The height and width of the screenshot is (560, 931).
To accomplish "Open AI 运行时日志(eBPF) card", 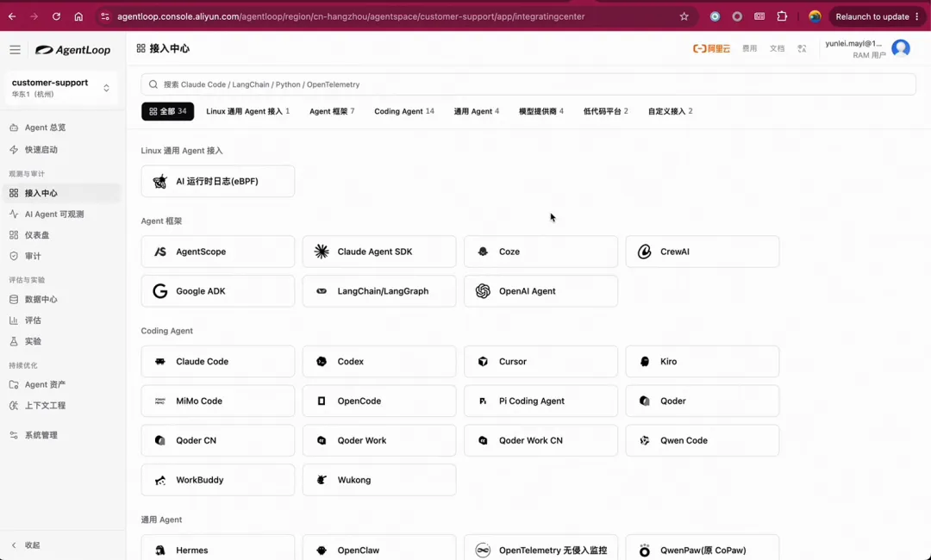I will coord(218,182).
